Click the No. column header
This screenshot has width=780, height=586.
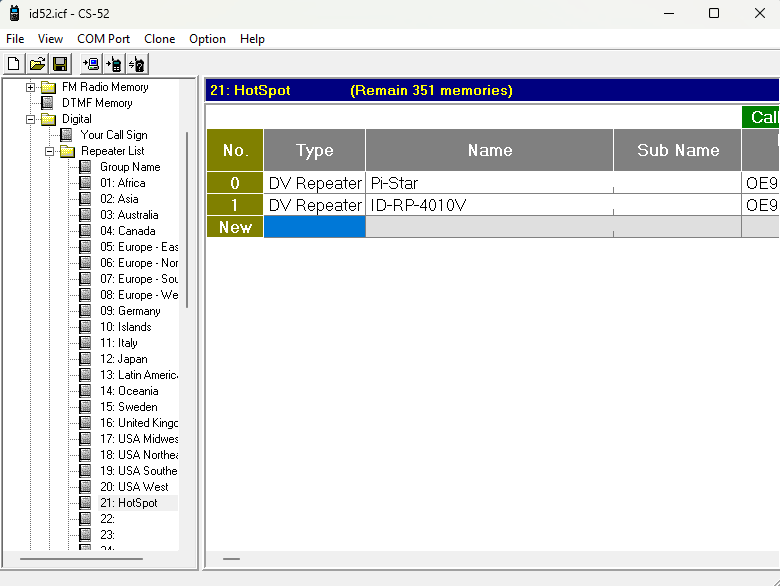click(235, 150)
